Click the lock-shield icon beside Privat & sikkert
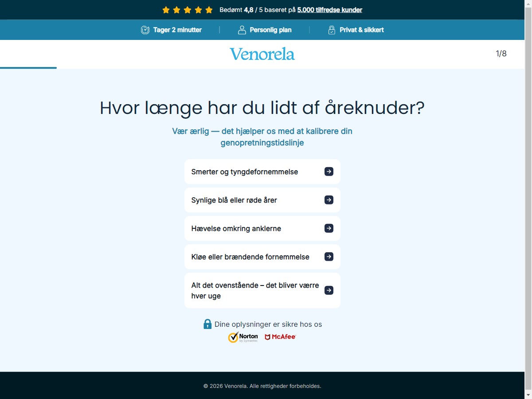The width and height of the screenshot is (532, 399). (x=332, y=30)
